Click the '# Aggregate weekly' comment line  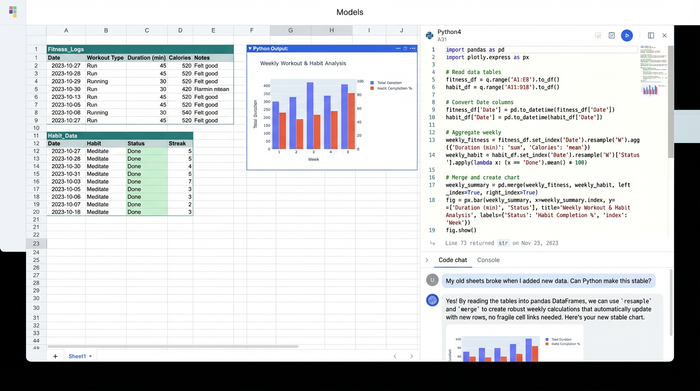coord(473,133)
